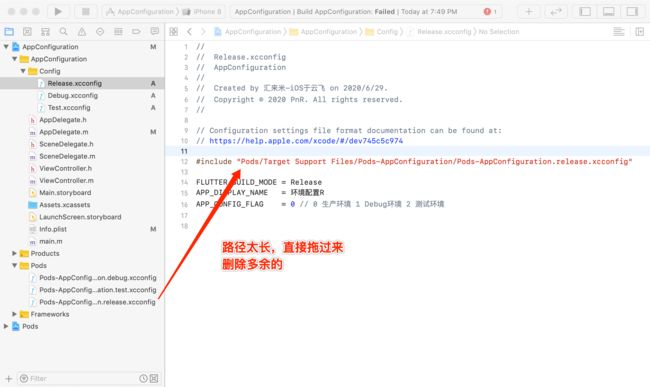This screenshot has height=387, width=650.
Task: Go back in editor history
Action: (189, 31)
